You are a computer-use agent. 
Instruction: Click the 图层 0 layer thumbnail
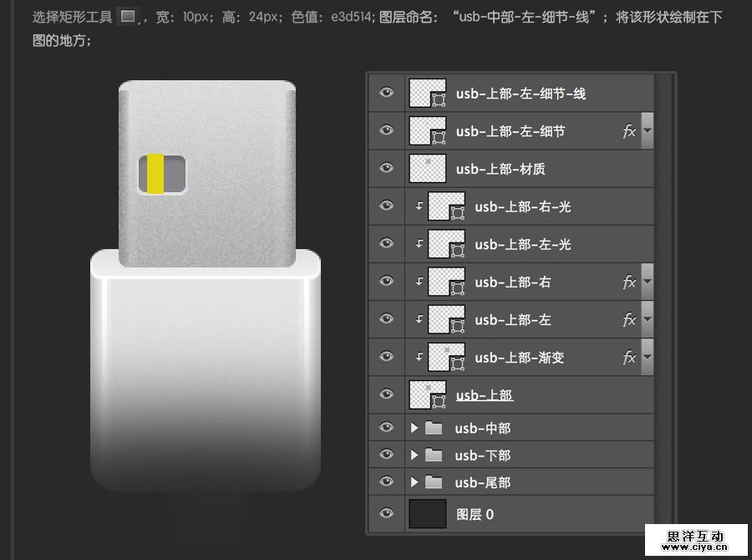click(427, 514)
